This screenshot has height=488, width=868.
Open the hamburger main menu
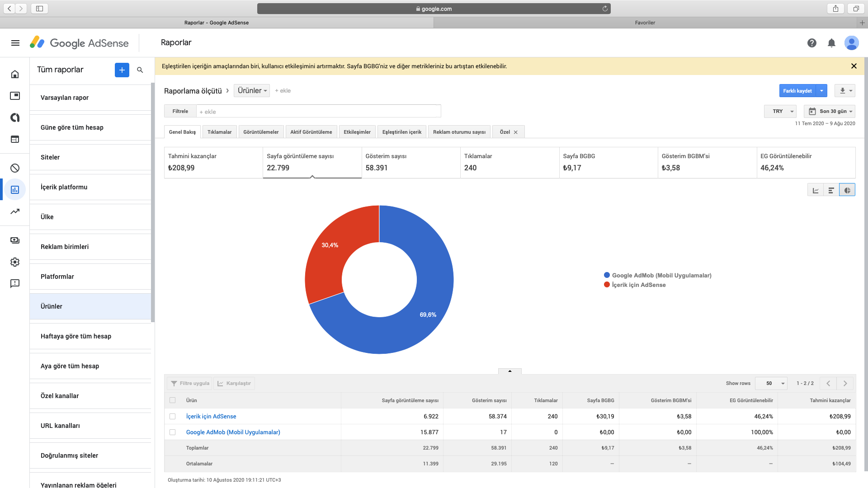coord(15,43)
